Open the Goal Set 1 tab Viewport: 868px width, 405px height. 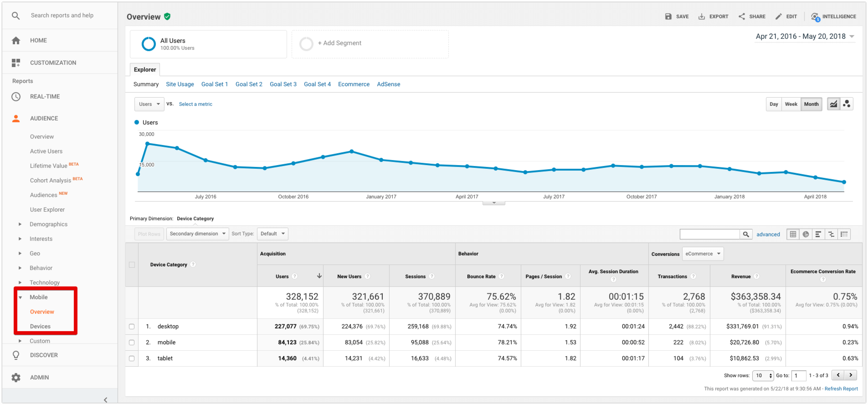(x=215, y=84)
